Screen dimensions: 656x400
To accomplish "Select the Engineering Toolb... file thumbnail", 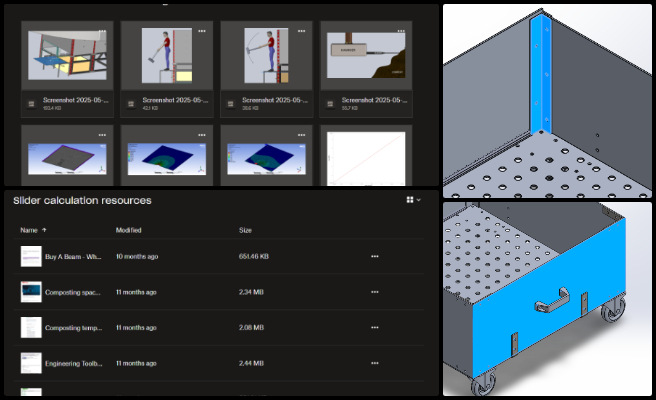I will click(x=31, y=363).
